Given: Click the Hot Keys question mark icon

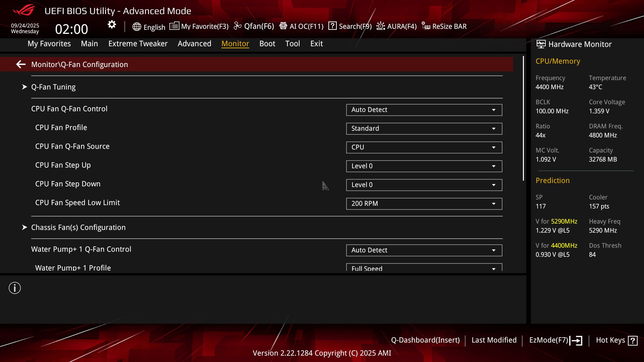Looking at the screenshot, I should coord(633,341).
